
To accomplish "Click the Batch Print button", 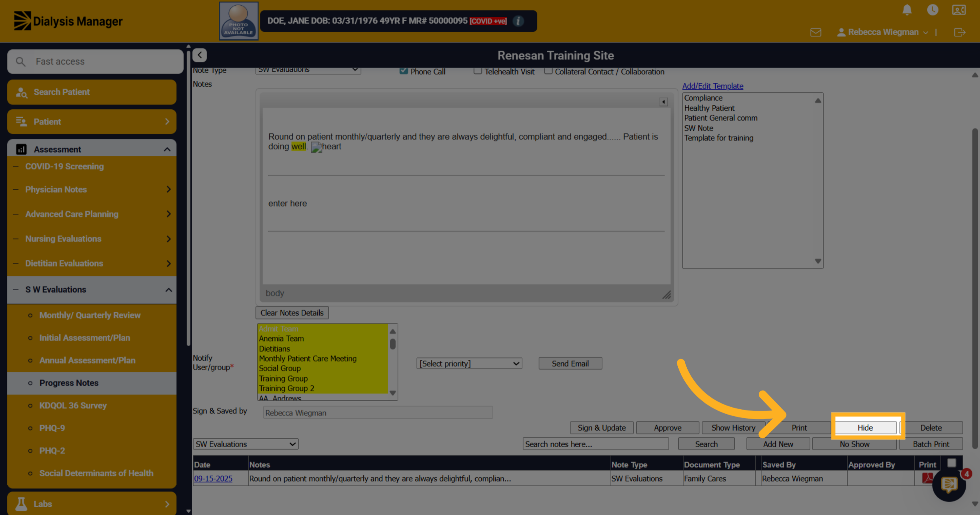I will tap(931, 444).
